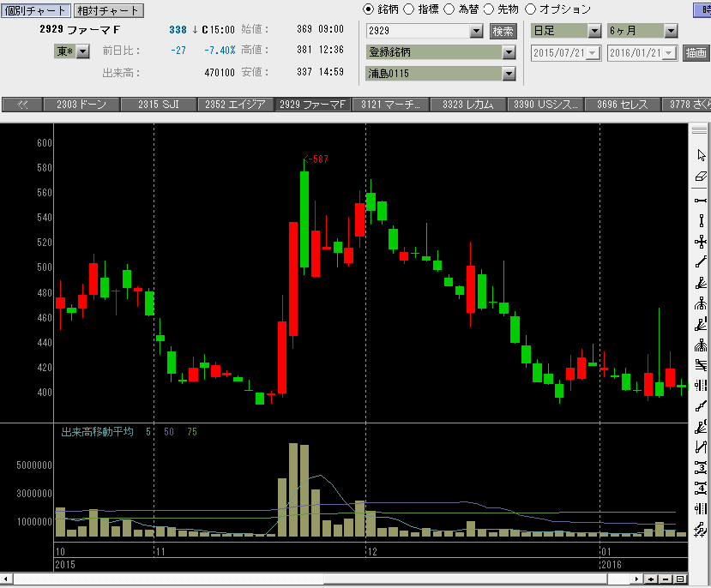
Task: Click the right scroll arrow of horizontal scrollbar
Action: [636, 579]
